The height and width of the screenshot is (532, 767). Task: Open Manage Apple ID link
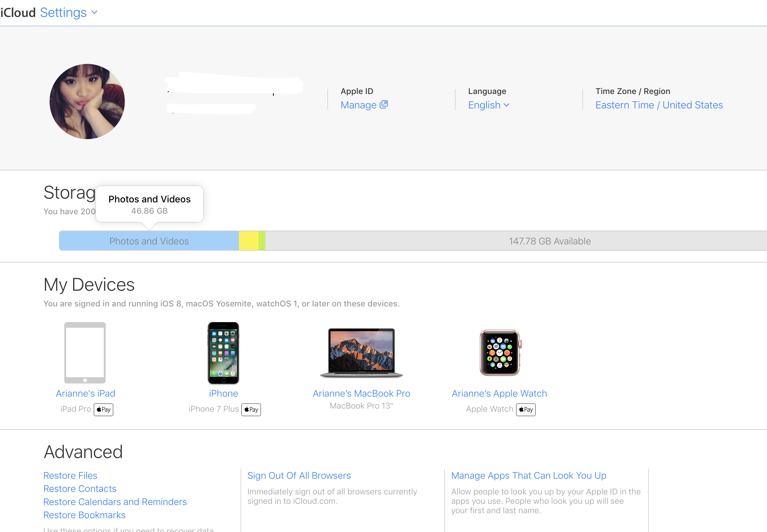(359, 105)
